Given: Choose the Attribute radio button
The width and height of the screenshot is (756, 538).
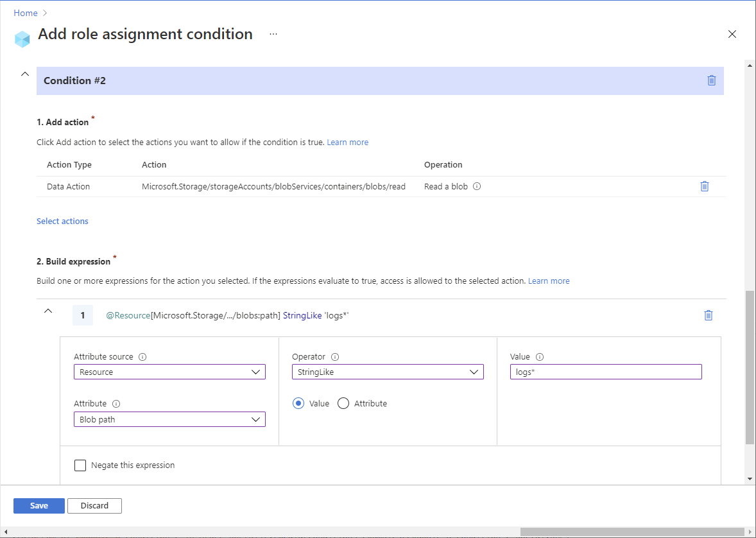Looking at the screenshot, I should 343,403.
